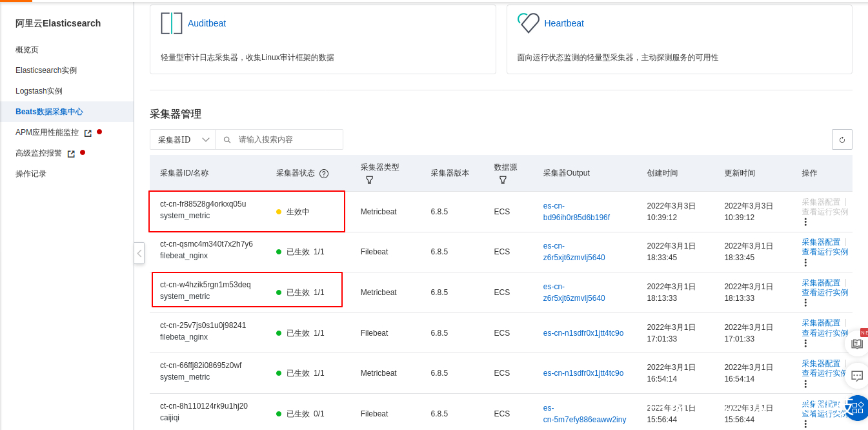The image size is (868, 430).
Task: Open the Auditbeat title link
Action: tap(207, 23)
